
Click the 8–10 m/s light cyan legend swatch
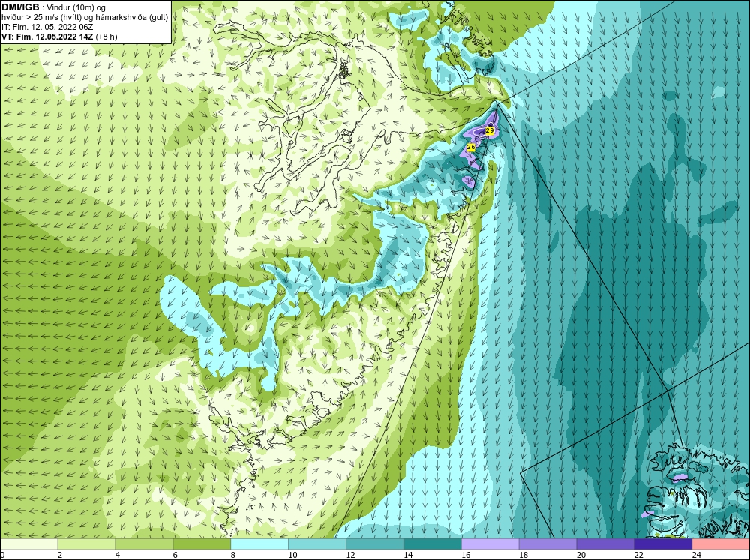pyautogui.click(x=259, y=544)
